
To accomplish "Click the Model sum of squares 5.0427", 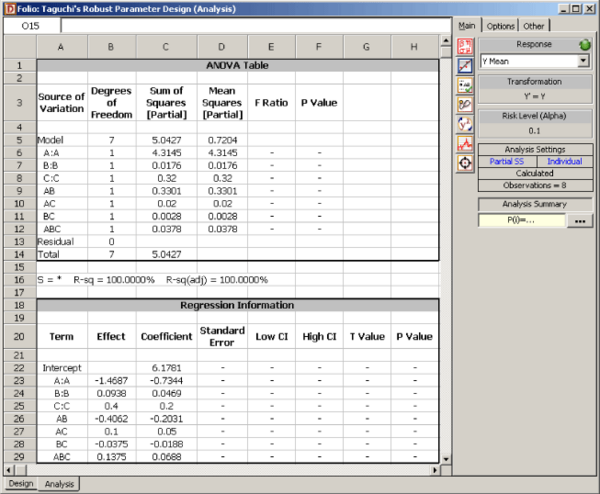I will click(x=166, y=140).
